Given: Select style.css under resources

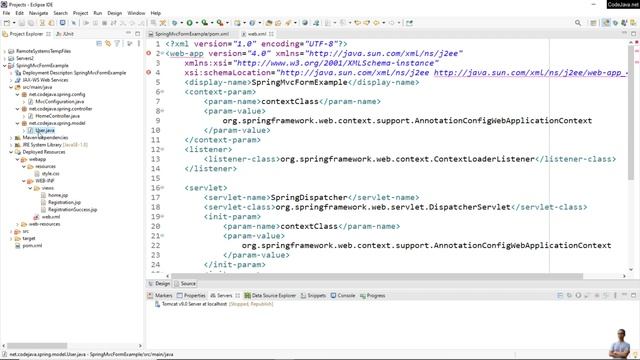Looking at the screenshot, I should [50, 174].
